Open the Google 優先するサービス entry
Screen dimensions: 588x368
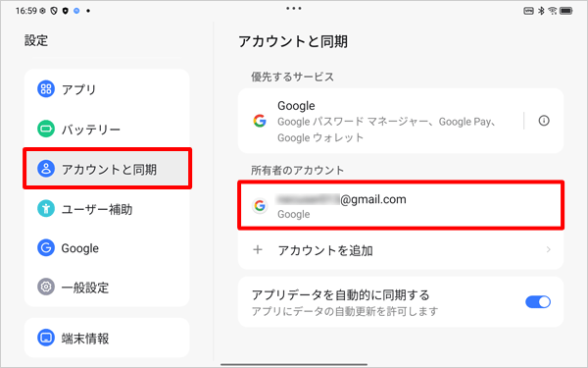pos(380,121)
